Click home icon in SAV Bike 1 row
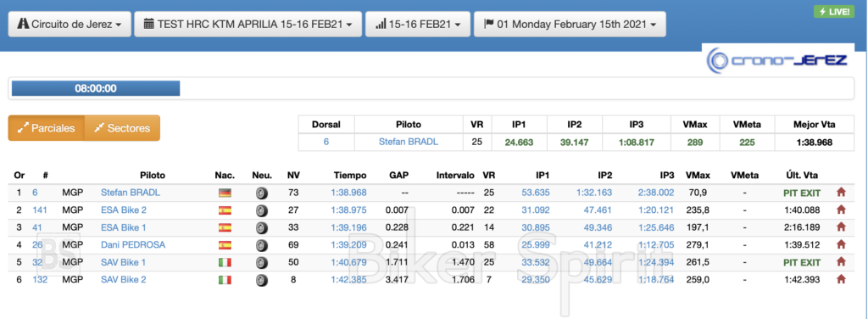The image size is (868, 319). click(841, 262)
